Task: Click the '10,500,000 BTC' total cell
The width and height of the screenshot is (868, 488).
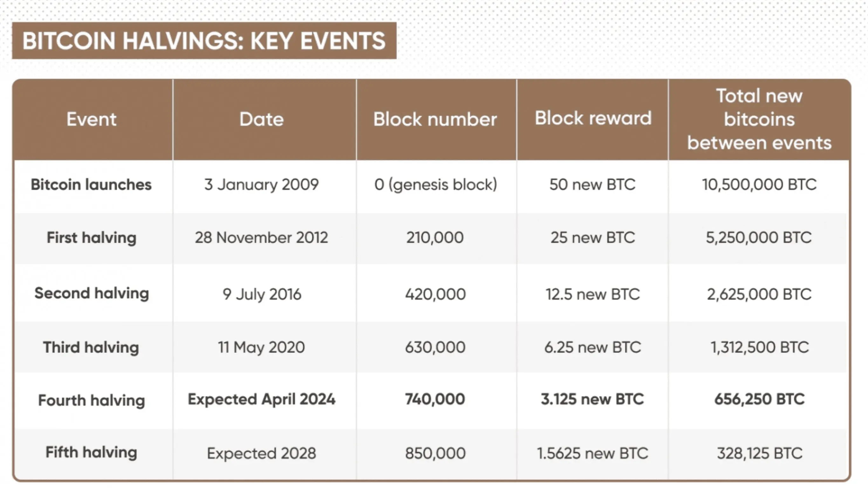Action: tap(759, 185)
